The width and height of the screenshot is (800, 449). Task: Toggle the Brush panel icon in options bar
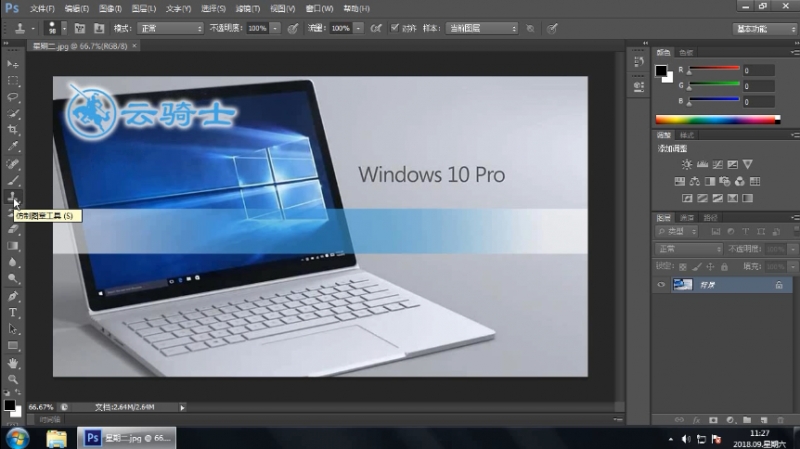point(80,29)
